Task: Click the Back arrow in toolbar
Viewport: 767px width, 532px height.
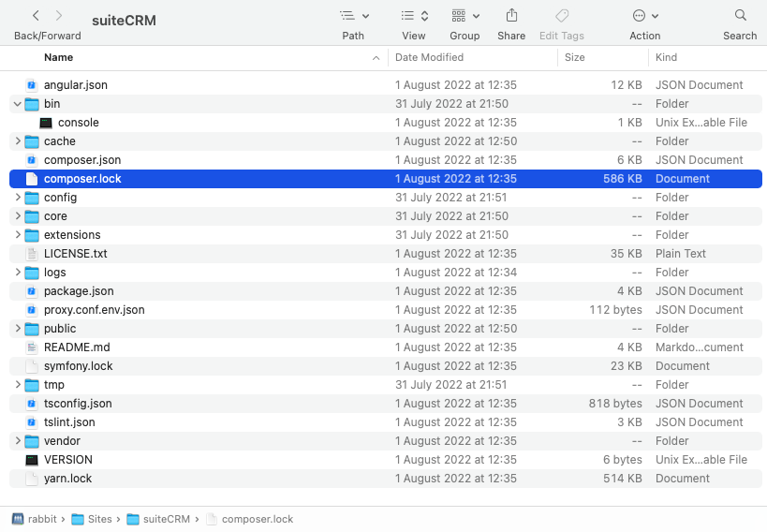Action: click(x=36, y=16)
